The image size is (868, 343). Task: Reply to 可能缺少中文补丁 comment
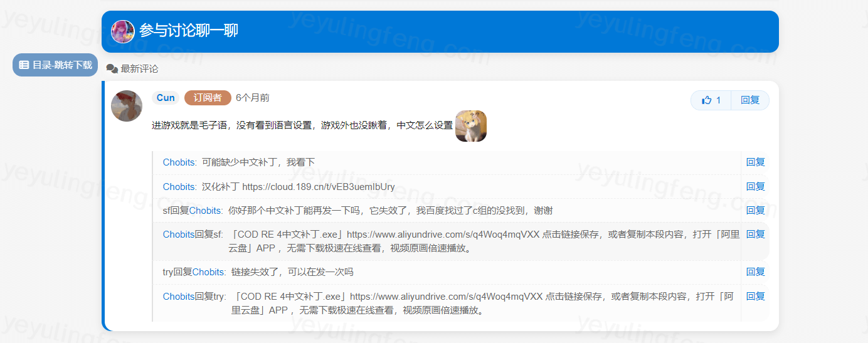755,162
